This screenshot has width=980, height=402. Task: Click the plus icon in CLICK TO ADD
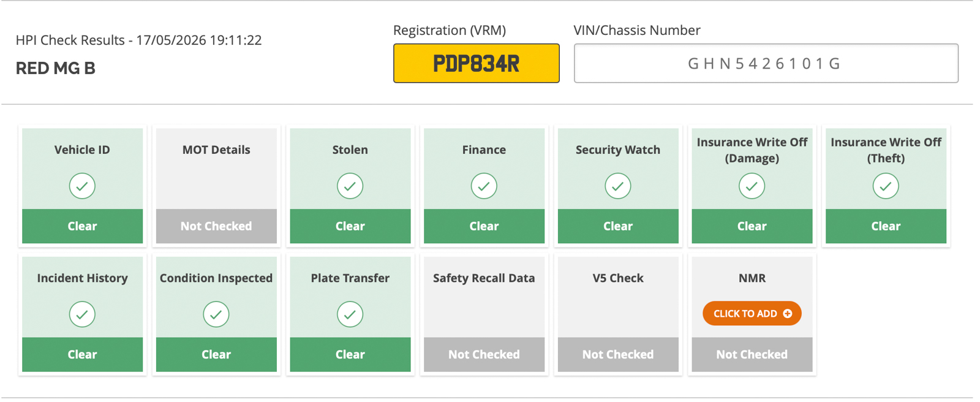pyautogui.click(x=788, y=313)
